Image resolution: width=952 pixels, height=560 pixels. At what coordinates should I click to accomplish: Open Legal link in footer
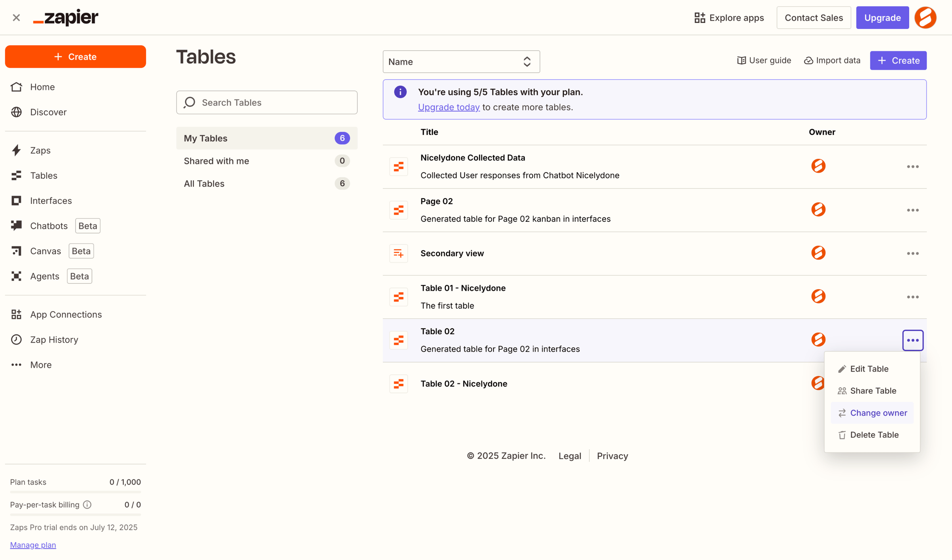[570, 456]
